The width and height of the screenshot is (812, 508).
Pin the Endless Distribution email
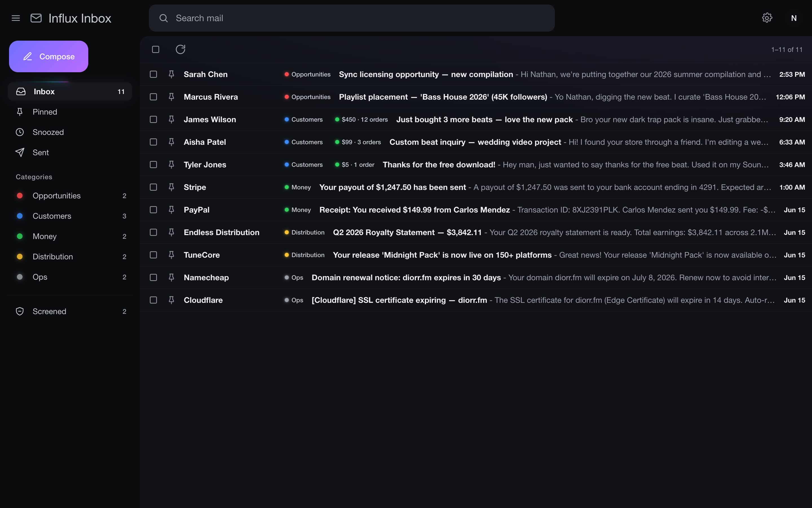tap(171, 232)
